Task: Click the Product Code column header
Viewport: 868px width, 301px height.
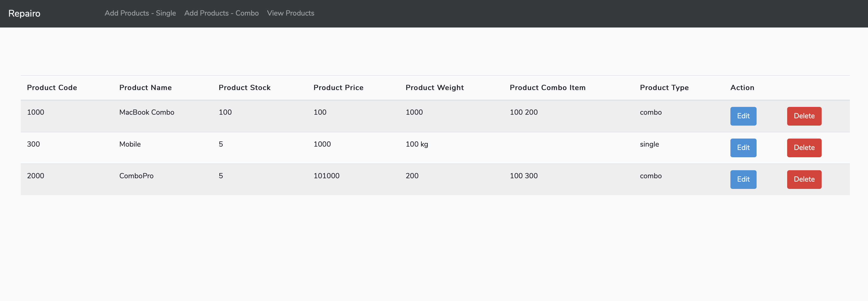Action: point(52,87)
